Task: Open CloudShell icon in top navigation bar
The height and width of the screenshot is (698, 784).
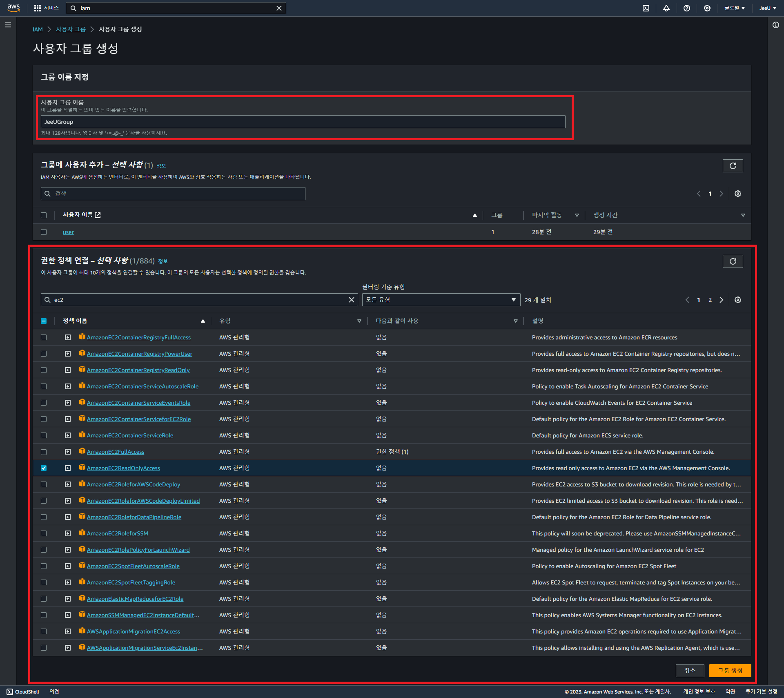Action: coord(646,8)
